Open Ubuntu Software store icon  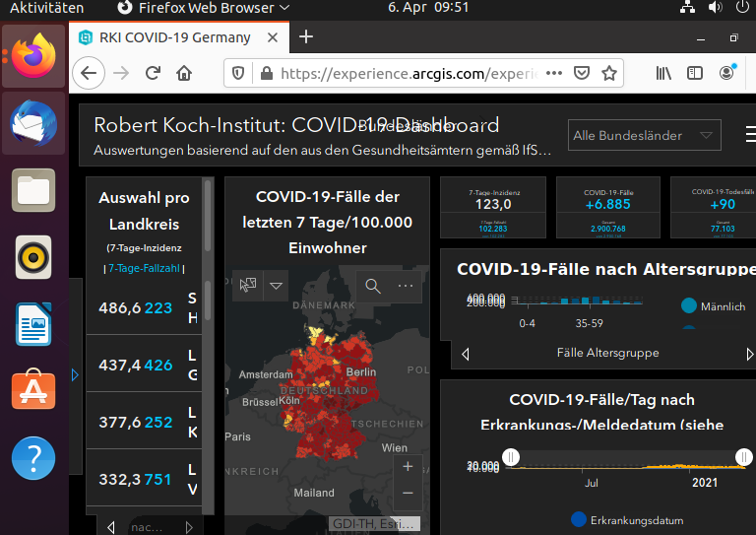click(33, 390)
